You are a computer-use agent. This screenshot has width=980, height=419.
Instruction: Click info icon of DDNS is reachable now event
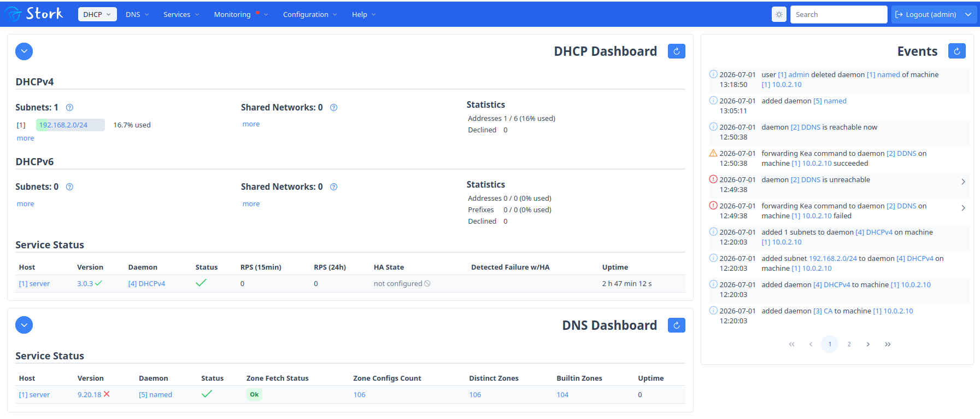(x=713, y=127)
